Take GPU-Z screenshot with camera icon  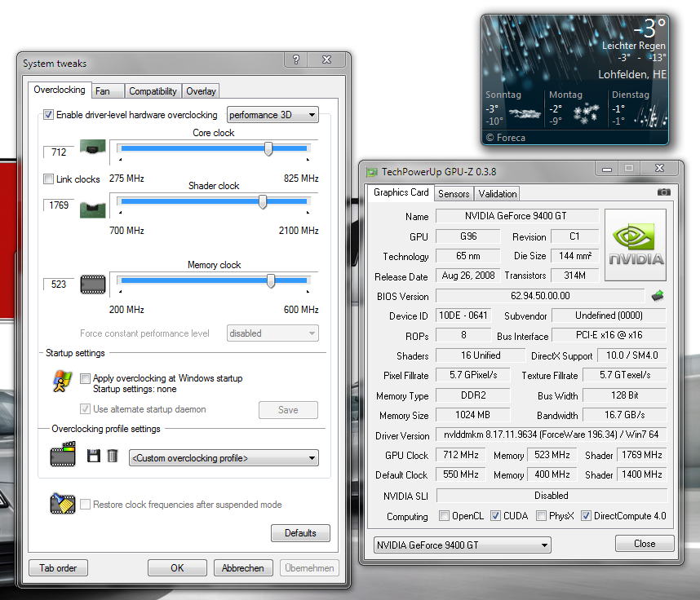click(x=664, y=192)
